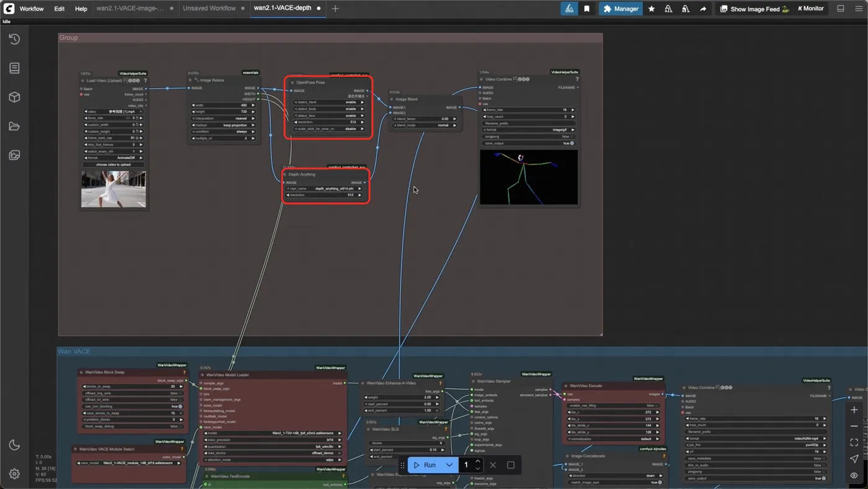
Task: Open format dropdown in Load Video node
Action: coord(113,158)
